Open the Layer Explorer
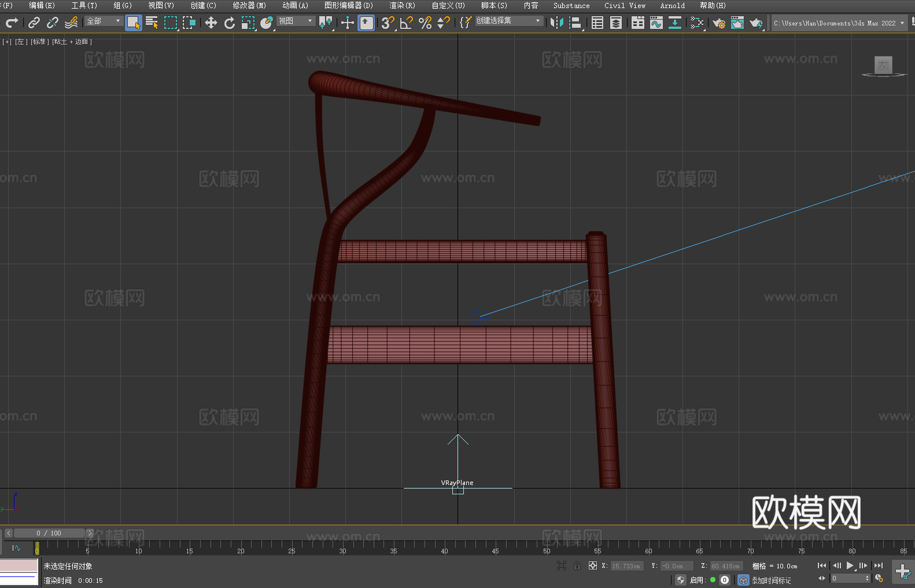Image resolution: width=915 pixels, height=588 pixels. 616,23
